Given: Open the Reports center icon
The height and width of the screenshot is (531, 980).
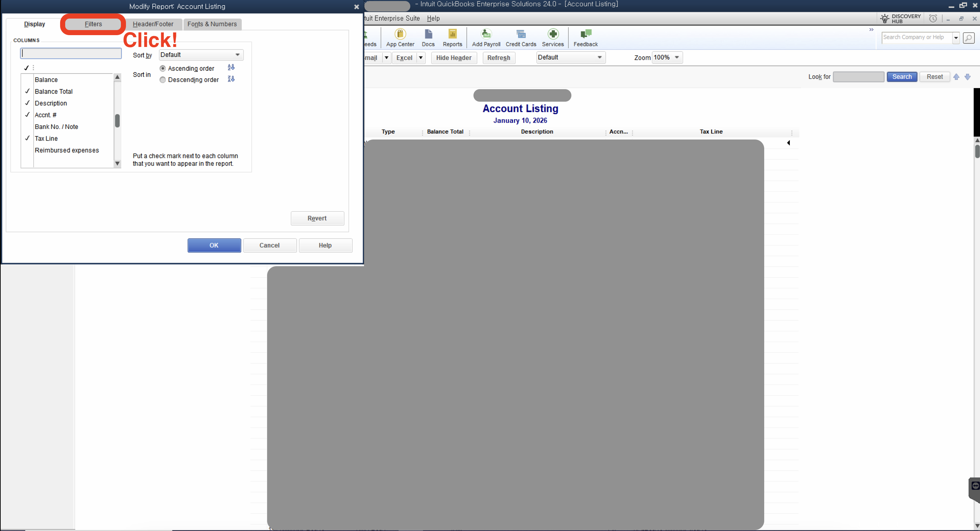Looking at the screenshot, I should click(x=452, y=37).
